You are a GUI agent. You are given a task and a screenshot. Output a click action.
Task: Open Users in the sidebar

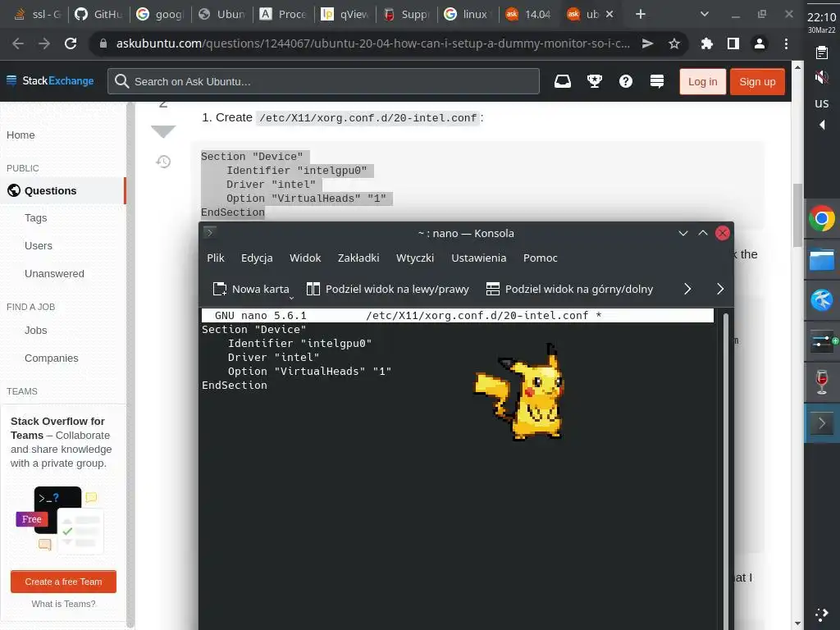(x=39, y=246)
